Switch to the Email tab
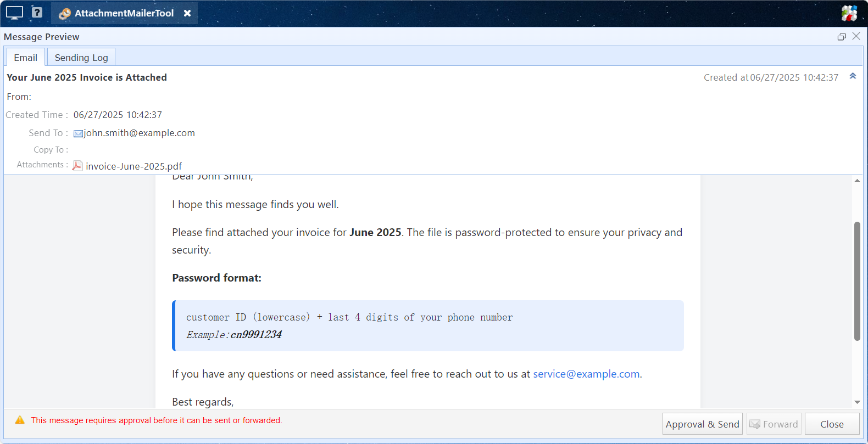The image size is (868, 444). click(25, 58)
